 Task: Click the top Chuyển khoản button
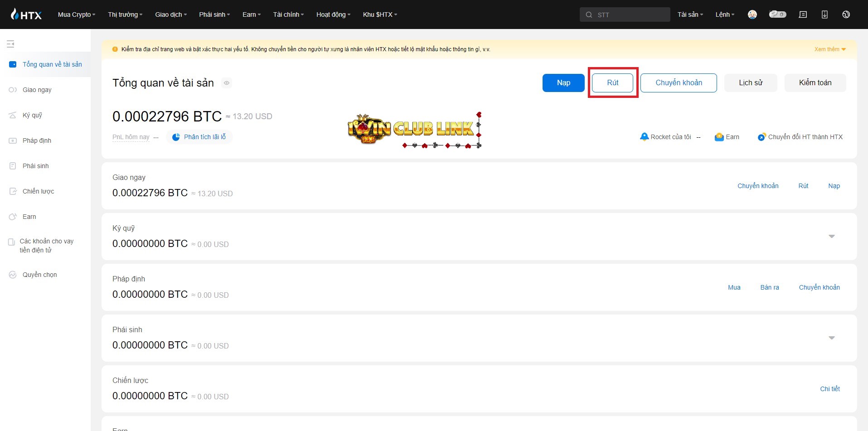pyautogui.click(x=679, y=83)
